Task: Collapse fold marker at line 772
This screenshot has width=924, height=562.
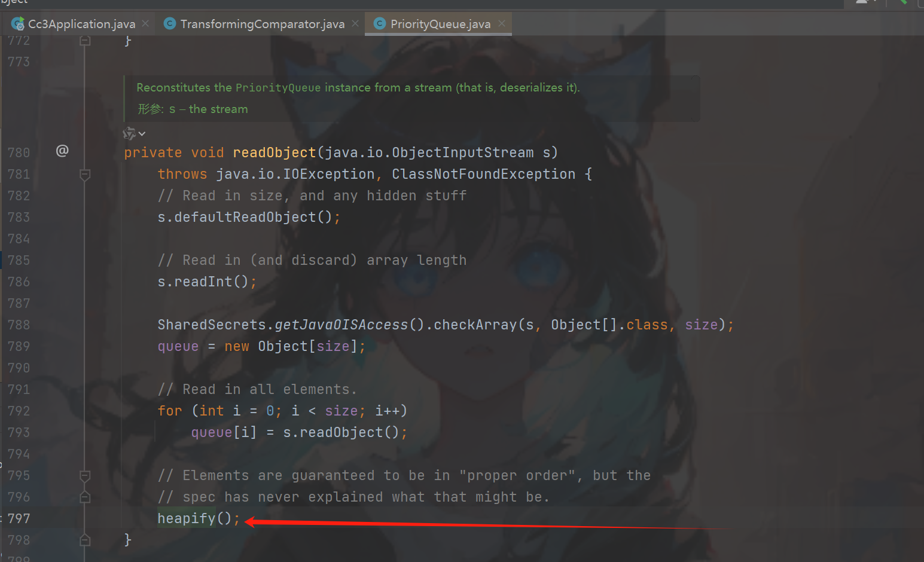Action: [x=85, y=41]
